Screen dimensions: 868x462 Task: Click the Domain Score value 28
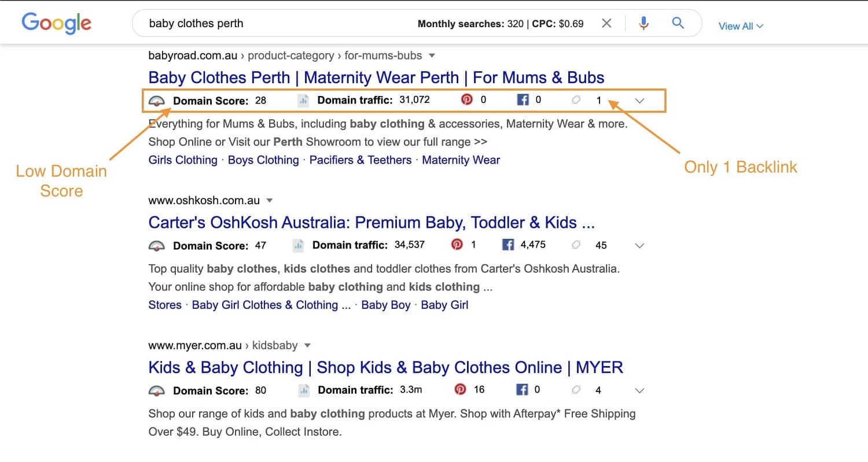pyautogui.click(x=260, y=101)
